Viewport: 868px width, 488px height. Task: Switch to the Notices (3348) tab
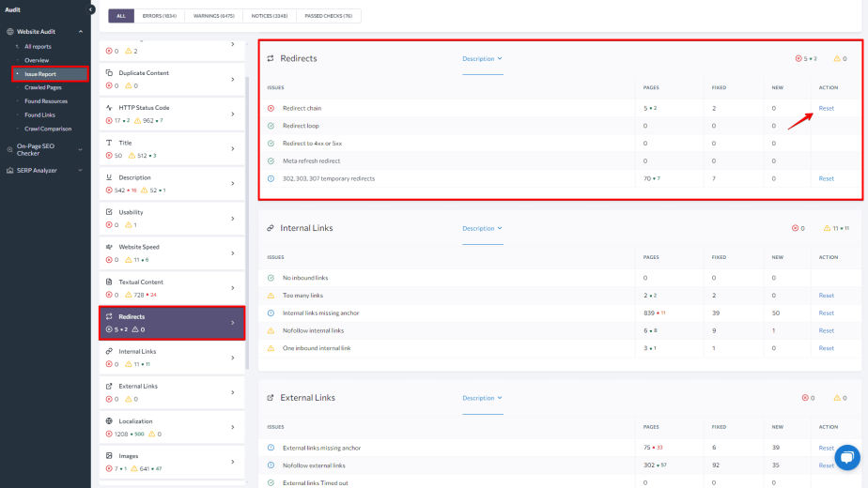270,16
